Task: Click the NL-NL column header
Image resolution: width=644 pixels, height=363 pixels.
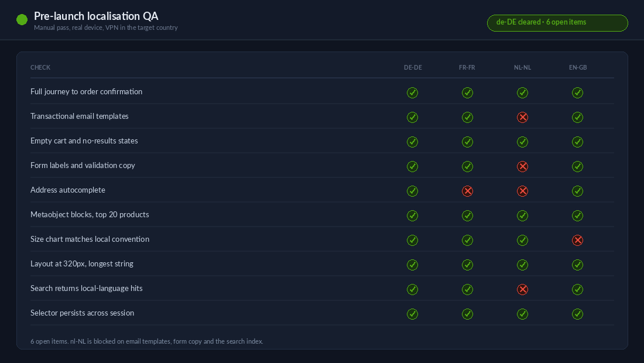Action: click(522, 67)
